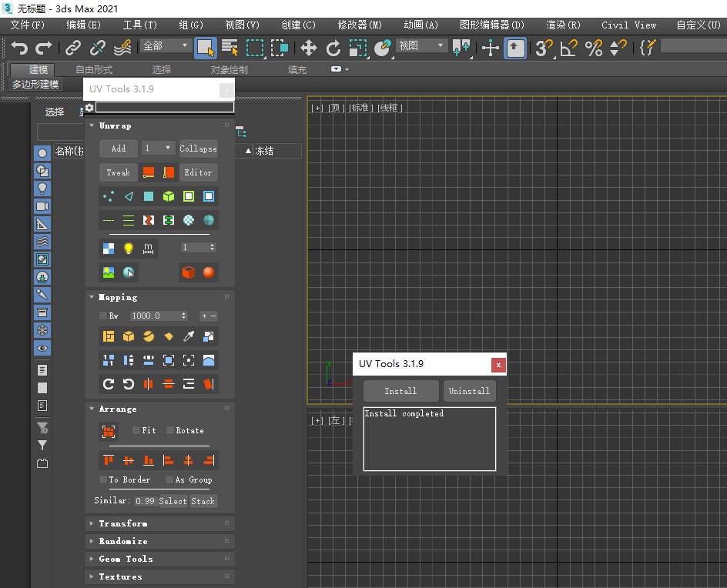The image size is (727, 588).
Task: Select the Select and Link chain tool
Action: pos(73,48)
